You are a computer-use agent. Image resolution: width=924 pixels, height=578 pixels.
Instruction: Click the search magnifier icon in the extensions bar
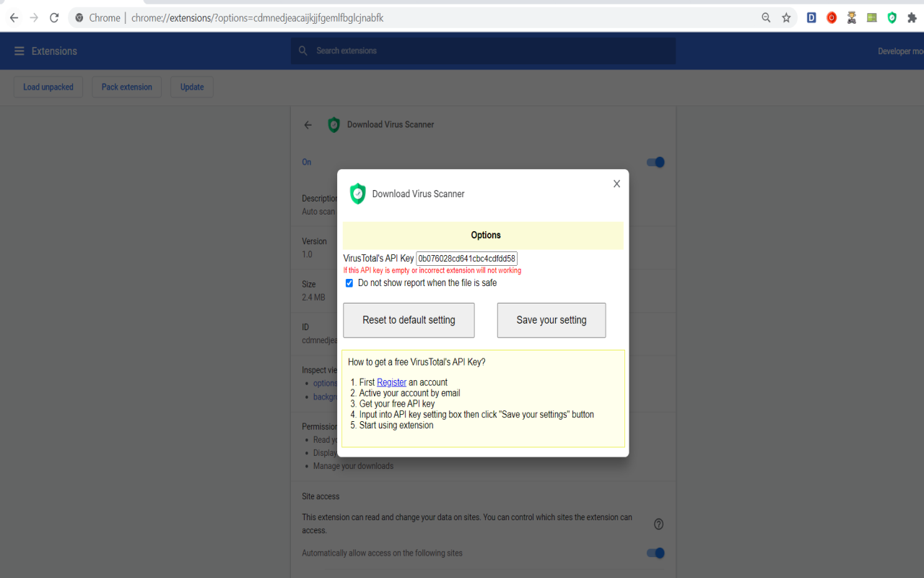pyautogui.click(x=303, y=51)
